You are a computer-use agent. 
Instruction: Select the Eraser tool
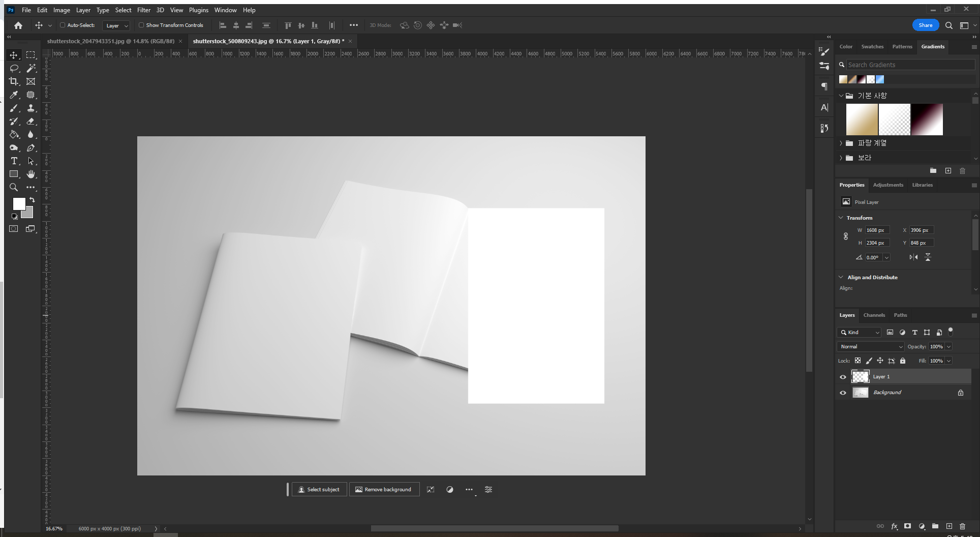(x=31, y=121)
